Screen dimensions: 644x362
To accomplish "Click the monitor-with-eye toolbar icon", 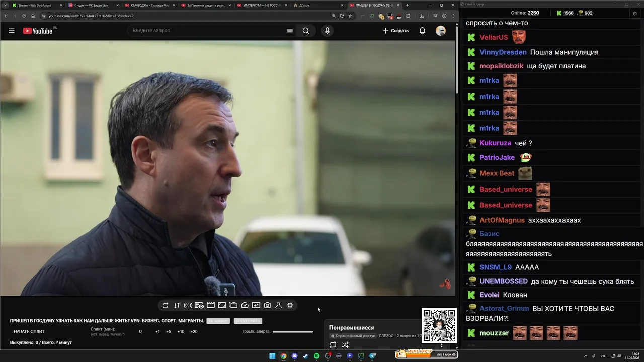I will coord(199,305).
